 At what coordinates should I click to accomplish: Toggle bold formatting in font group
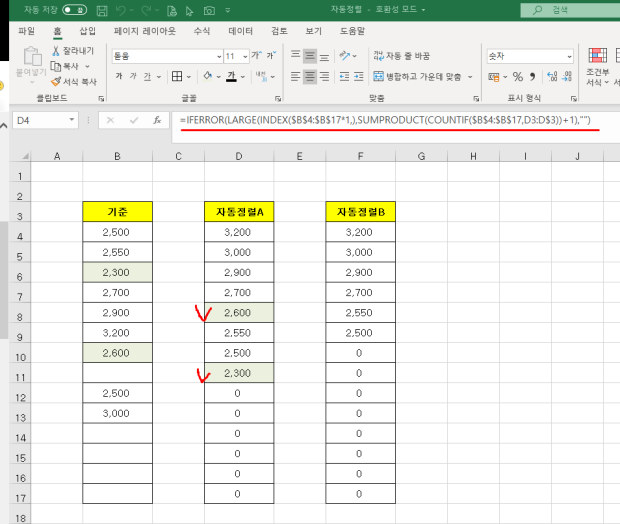pyautogui.click(x=119, y=76)
